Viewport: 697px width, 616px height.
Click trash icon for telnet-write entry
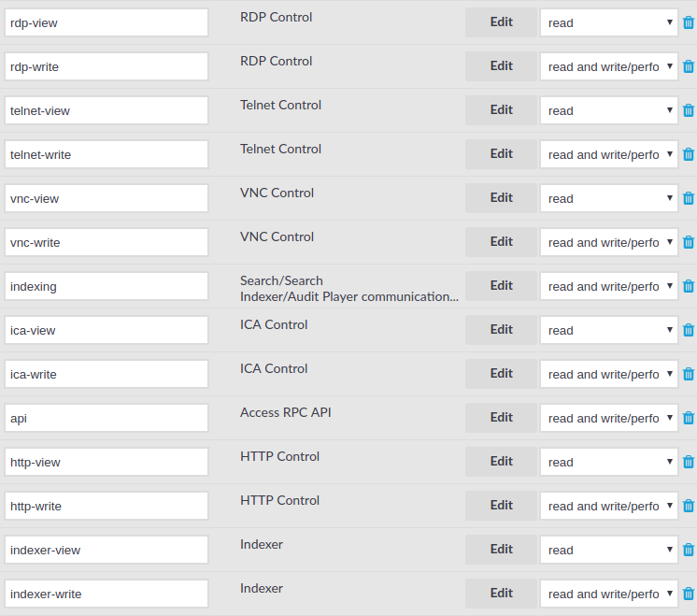tap(688, 154)
